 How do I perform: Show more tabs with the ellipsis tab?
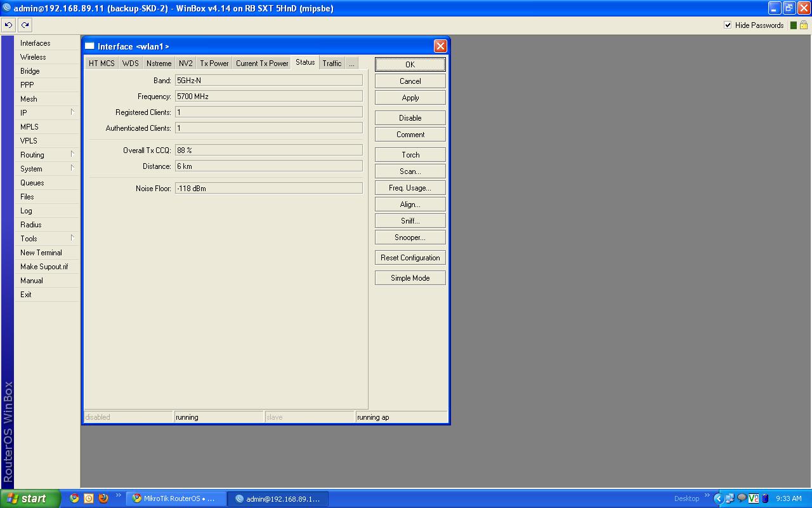(351, 63)
